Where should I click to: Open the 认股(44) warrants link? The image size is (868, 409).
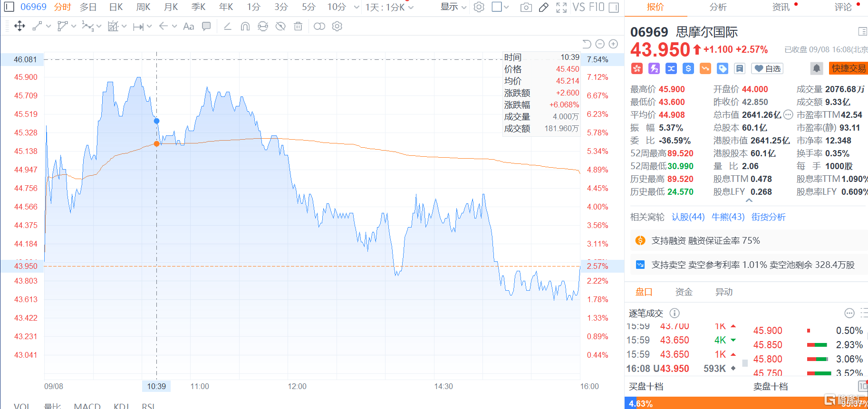pyautogui.click(x=688, y=217)
